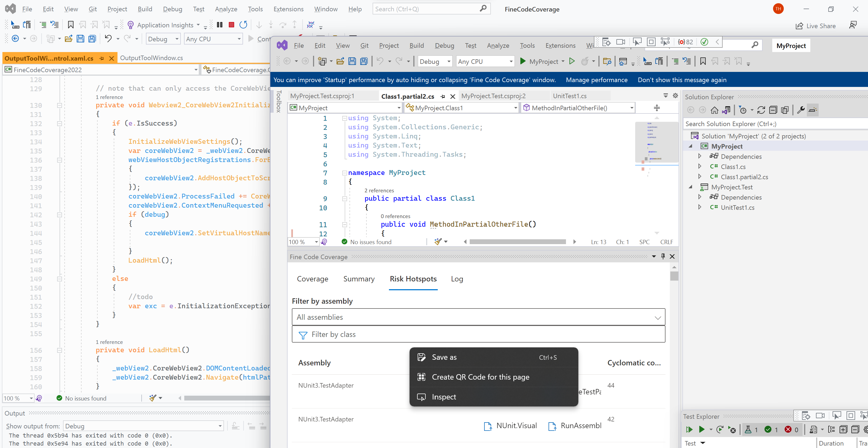Start debugging MyProject with the green run arrow
Screen dimensions: 868x448
coord(523,61)
